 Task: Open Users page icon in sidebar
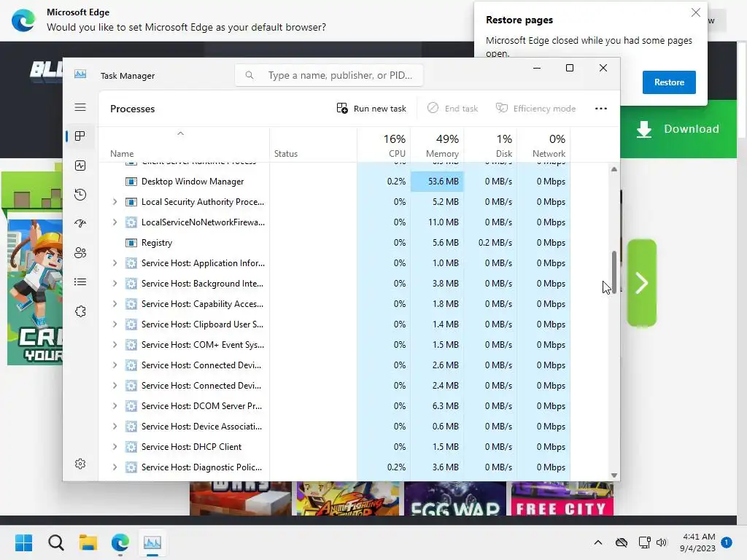[x=80, y=253]
